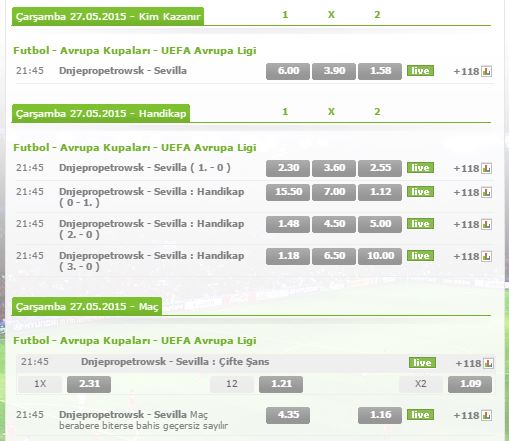Open Çarşamba 27.05.2015 - Kim Kazanır tab

pos(108,17)
